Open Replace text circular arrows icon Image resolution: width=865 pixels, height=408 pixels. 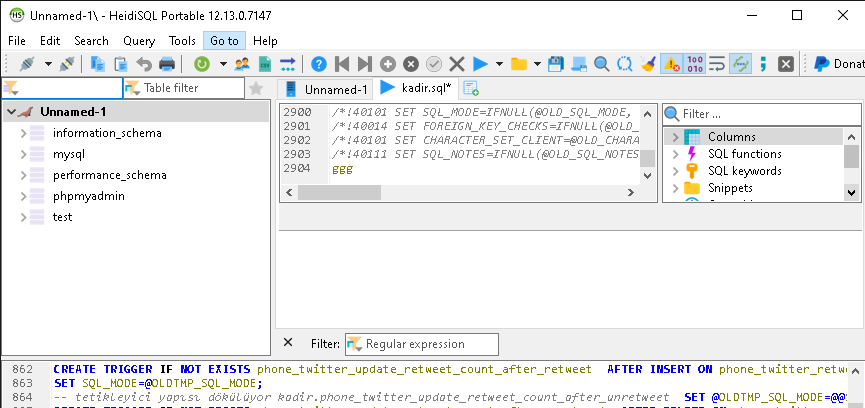624,64
